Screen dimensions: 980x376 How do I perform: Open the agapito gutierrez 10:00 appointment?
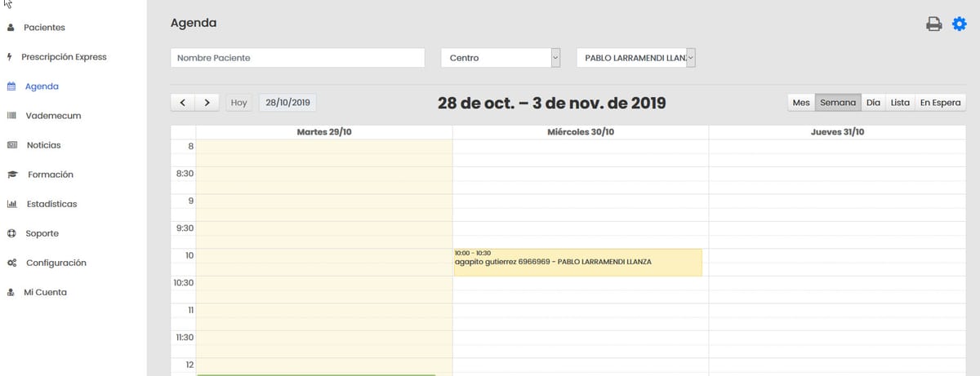coord(577,262)
